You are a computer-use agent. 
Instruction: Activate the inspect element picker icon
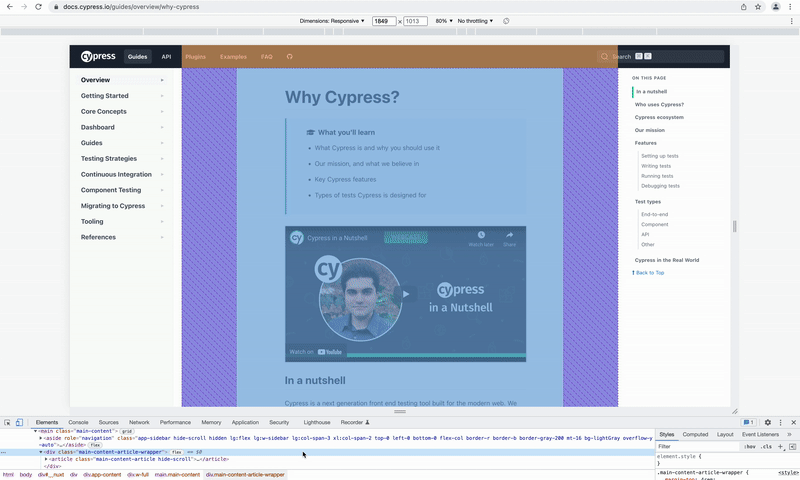7,422
